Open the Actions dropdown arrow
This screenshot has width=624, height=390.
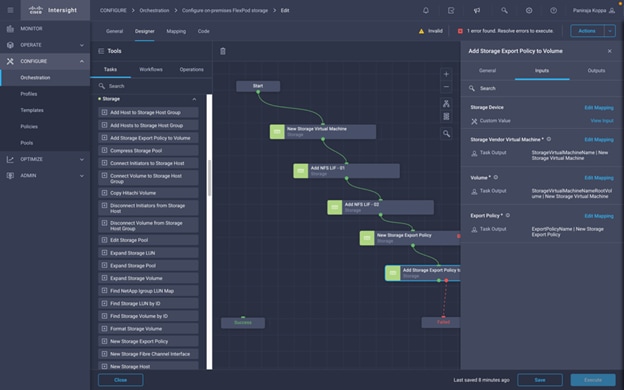[x=610, y=31]
